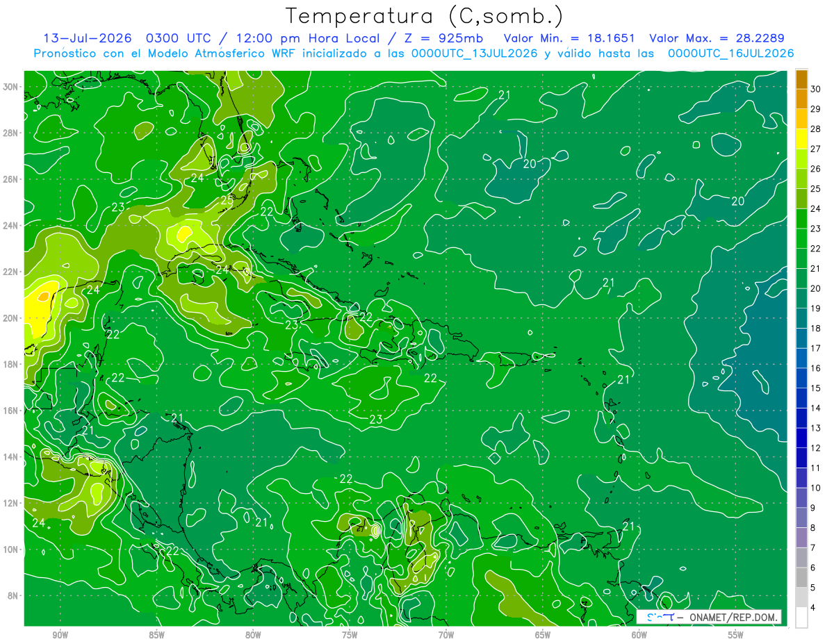834x644 pixels.
Task: Click the '4' label on the colorbar
Action: (x=813, y=608)
